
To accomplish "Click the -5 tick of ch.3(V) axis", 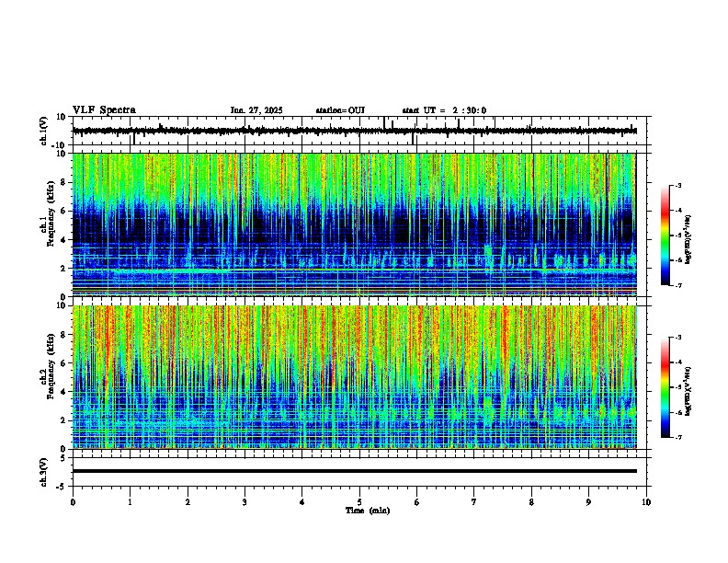I will click(x=62, y=487).
